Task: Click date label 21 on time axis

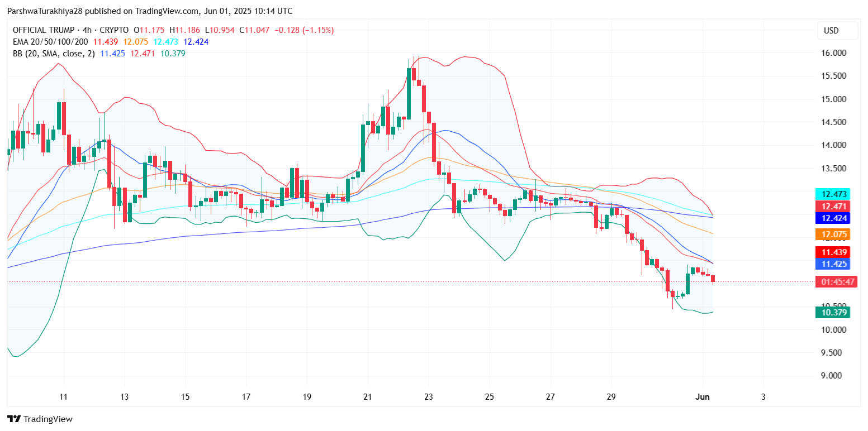Action: (x=368, y=396)
